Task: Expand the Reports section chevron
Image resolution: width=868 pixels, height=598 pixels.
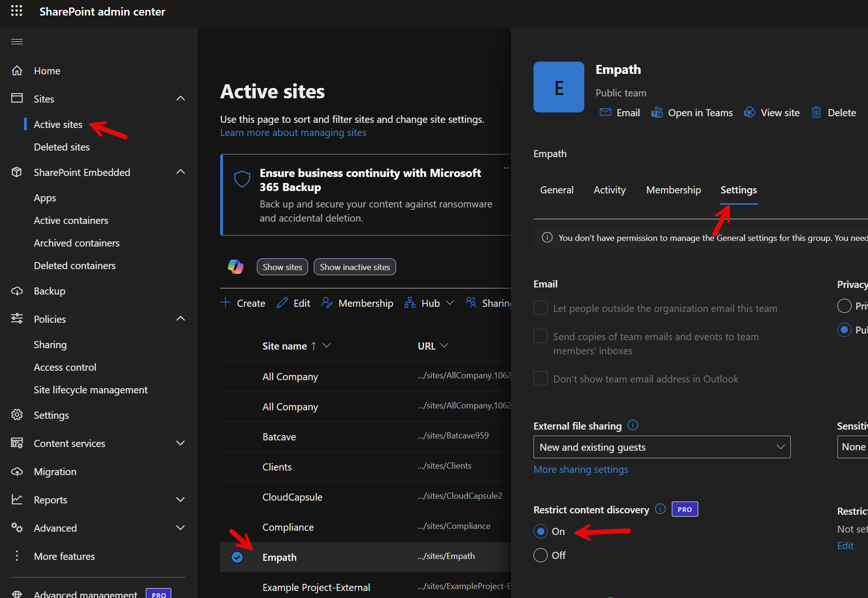Action: pos(181,500)
